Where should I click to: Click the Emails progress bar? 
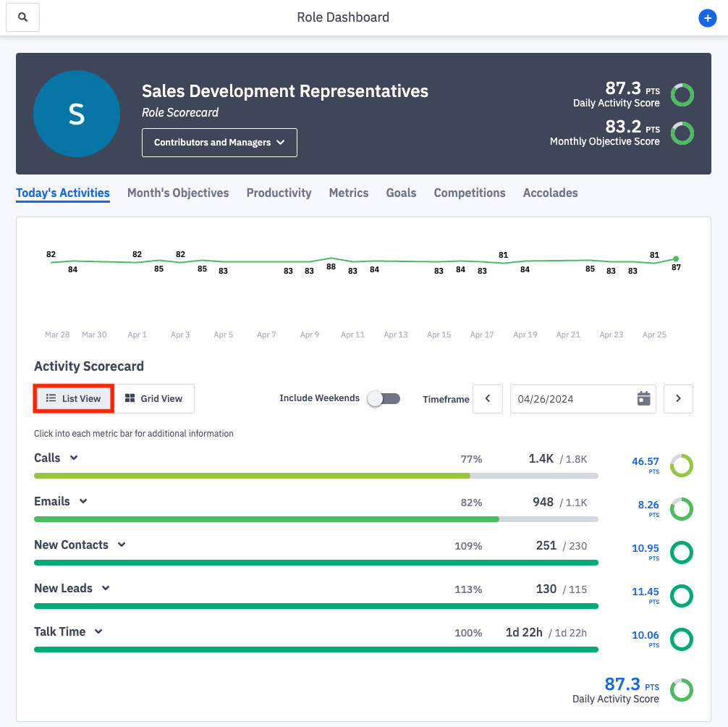(x=316, y=519)
